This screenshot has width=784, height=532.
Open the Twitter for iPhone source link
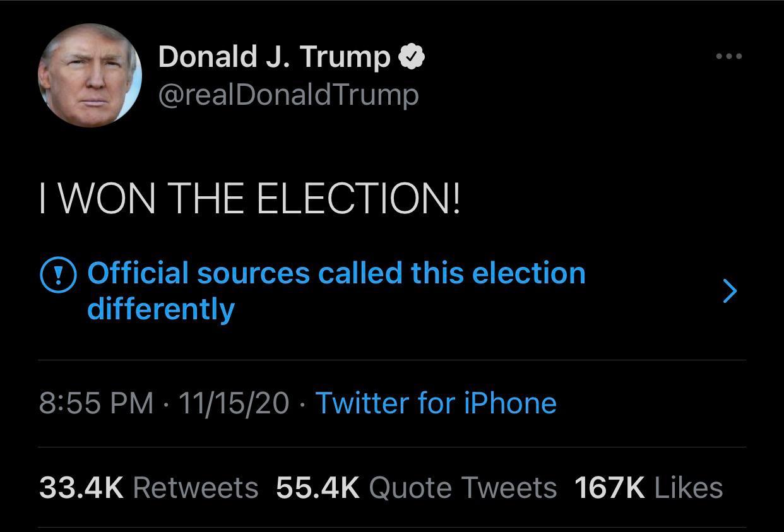tap(436, 403)
